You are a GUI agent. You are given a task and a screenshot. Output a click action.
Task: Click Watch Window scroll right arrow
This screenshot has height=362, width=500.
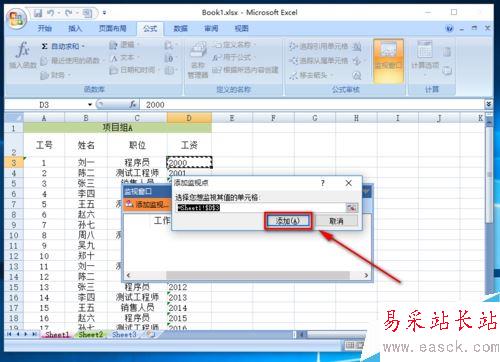(x=366, y=275)
